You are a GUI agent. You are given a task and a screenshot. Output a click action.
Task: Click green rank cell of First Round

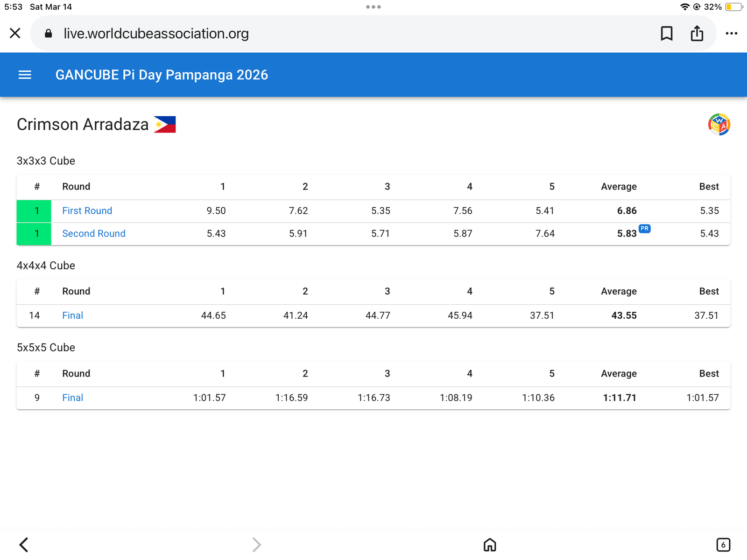coord(34,211)
